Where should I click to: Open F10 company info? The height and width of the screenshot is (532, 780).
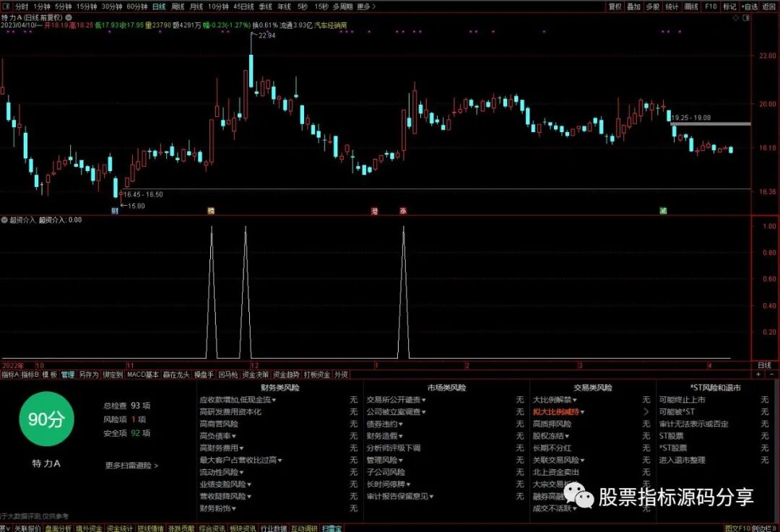[x=711, y=6]
